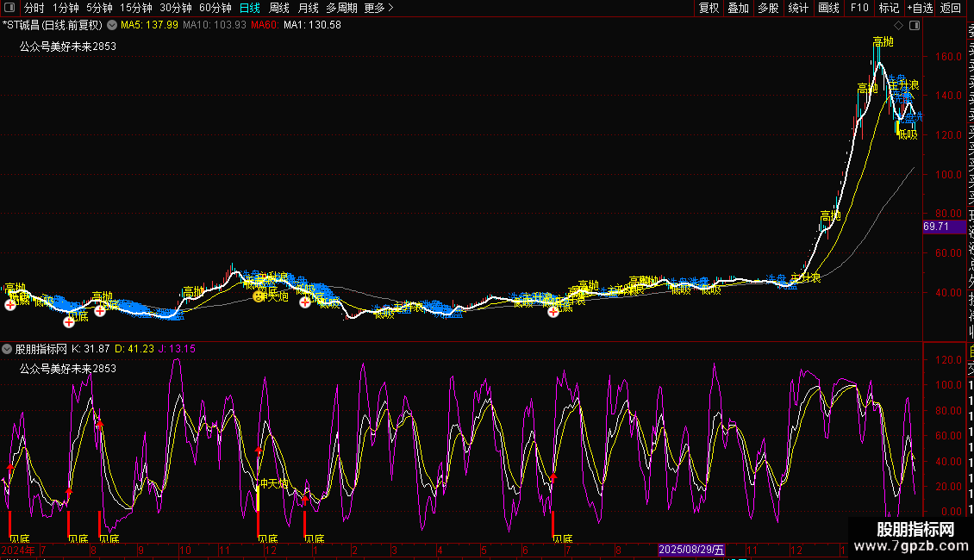Add the stock via +自选
Viewport: 974px width, 560px height.
click(x=919, y=8)
